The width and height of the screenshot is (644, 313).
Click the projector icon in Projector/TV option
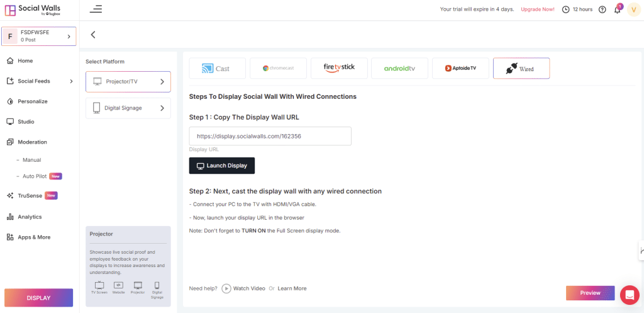tap(97, 82)
